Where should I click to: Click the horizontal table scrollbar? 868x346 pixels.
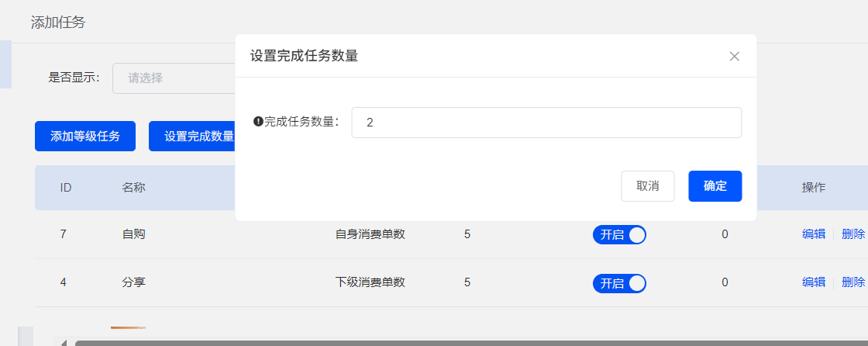coord(465,342)
